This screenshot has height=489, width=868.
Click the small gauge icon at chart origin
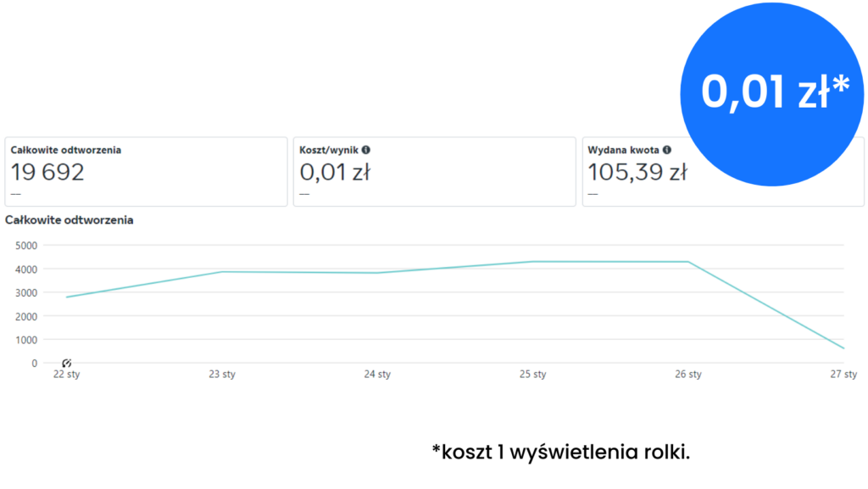(x=67, y=364)
